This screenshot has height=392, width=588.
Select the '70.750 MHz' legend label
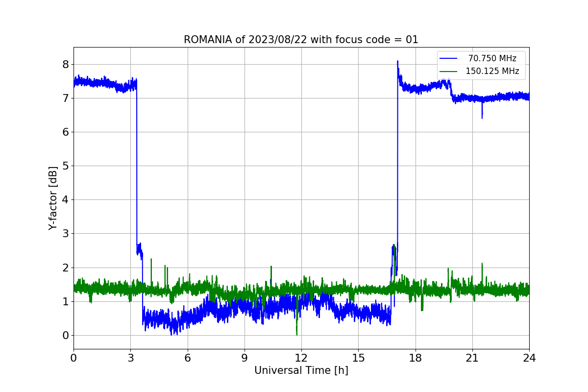pyautogui.click(x=492, y=58)
